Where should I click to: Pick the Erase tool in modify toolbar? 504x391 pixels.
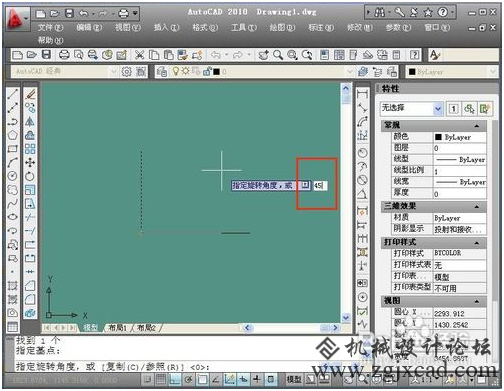[30, 94]
